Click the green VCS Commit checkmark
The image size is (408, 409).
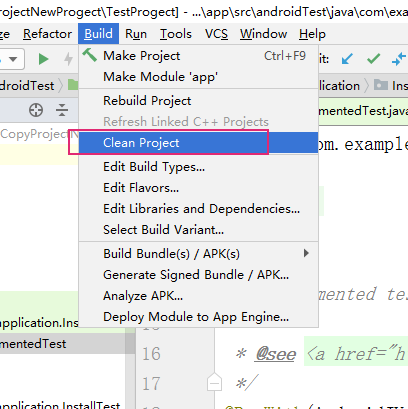373,59
